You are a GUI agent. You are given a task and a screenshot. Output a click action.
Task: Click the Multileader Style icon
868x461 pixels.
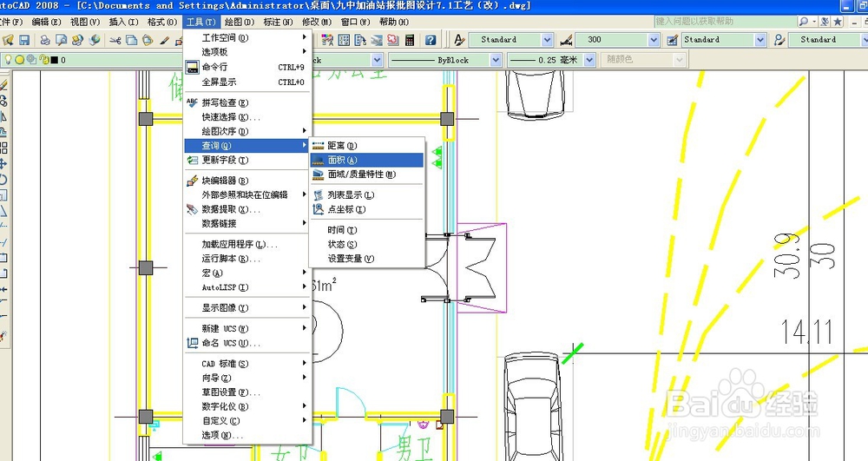pyautogui.click(x=779, y=40)
